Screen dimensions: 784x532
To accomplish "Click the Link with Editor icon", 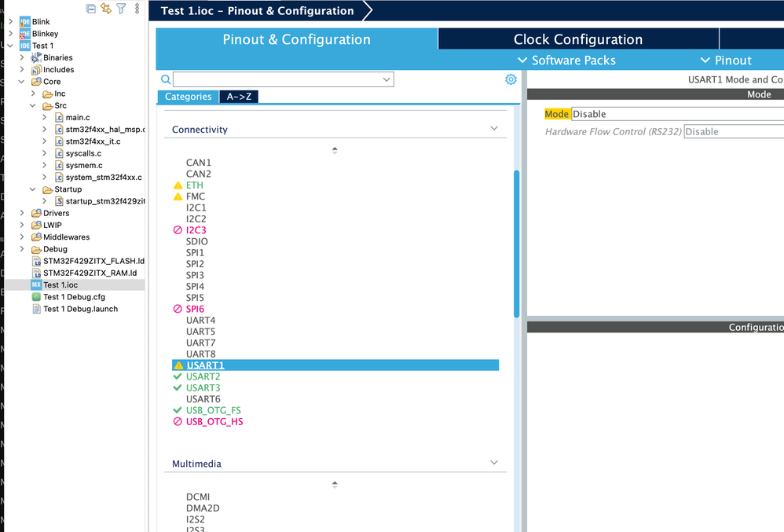I will [x=106, y=9].
